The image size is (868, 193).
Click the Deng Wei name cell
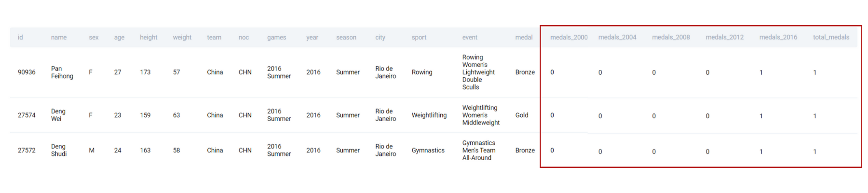[58, 115]
